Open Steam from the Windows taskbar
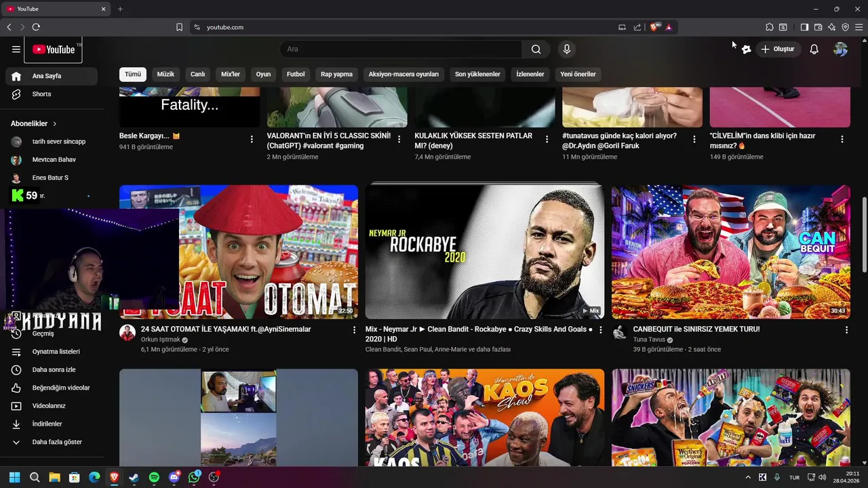This screenshot has height=488, width=868. tap(134, 477)
